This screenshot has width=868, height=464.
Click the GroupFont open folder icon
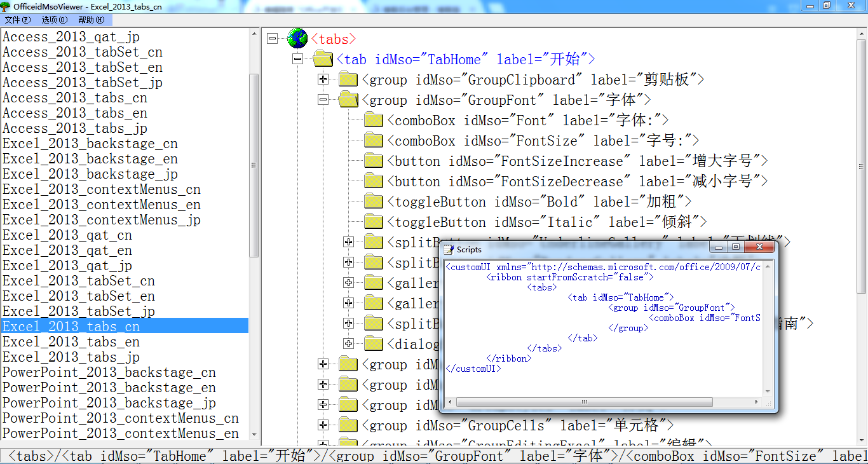348,99
